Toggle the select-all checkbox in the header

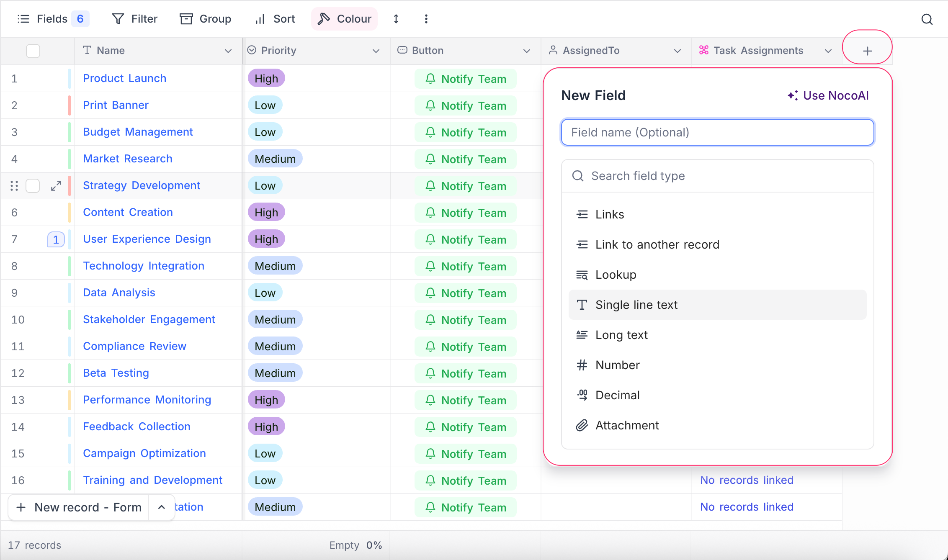(x=33, y=51)
